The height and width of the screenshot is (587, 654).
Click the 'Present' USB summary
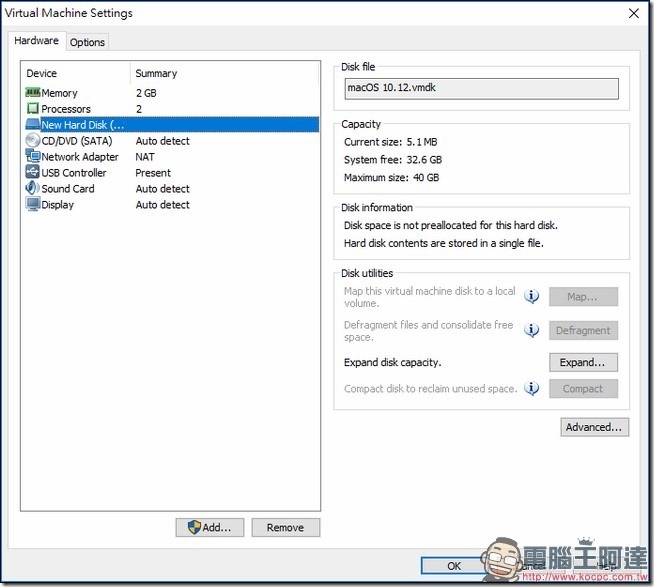coord(153,172)
